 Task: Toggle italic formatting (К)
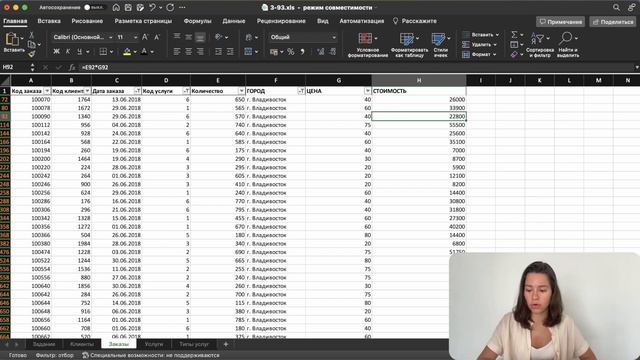pyautogui.click(x=68, y=51)
